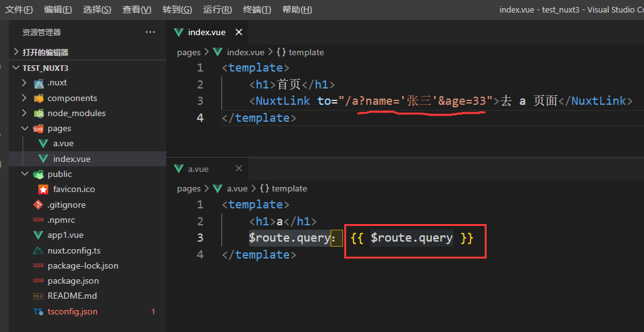
Task: Click the Vue icon on index.vue tab
Action: point(179,32)
